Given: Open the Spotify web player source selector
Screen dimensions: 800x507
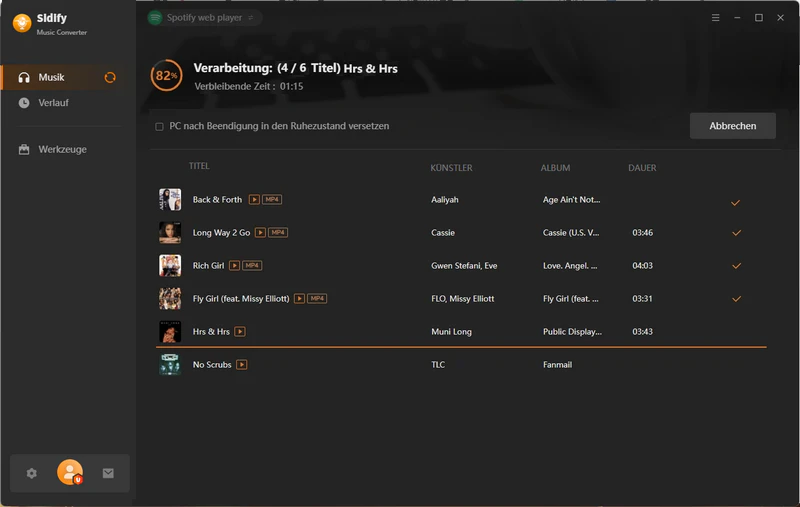Looking at the screenshot, I should pos(205,18).
